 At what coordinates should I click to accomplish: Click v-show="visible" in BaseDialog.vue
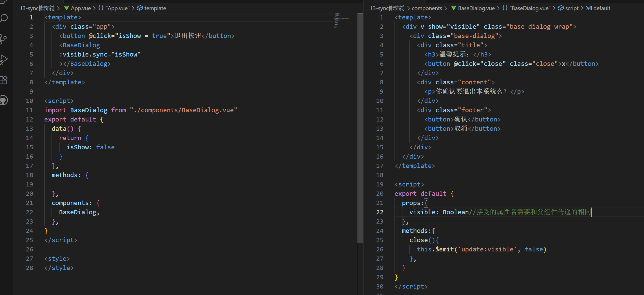pos(450,27)
